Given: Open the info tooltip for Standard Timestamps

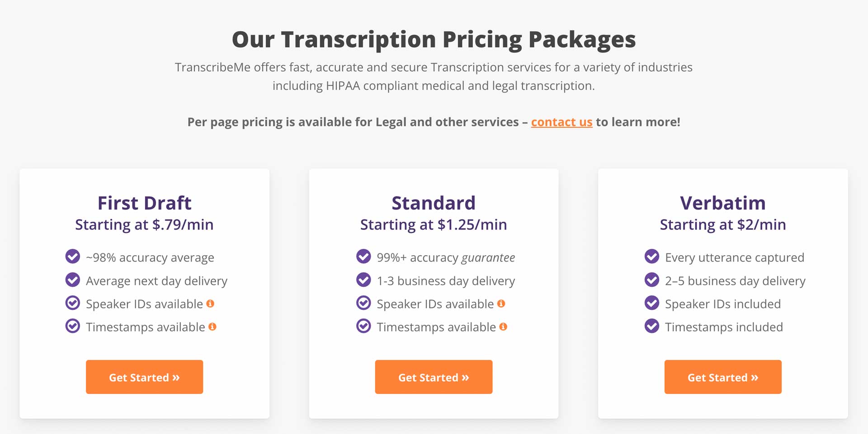Looking at the screenshot, I should pyautogui.click(x=504, y=326).
